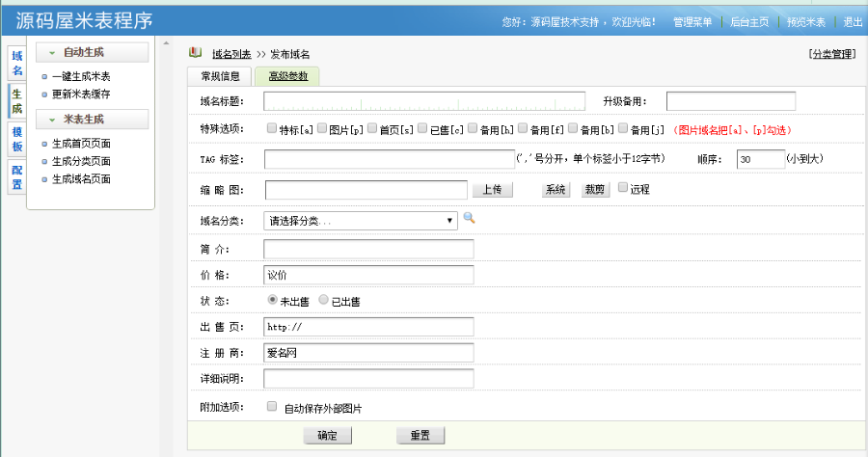This screenshot has width=868, height=457.
Task: Check the 备用[b] checkbox
Action: 573,128
